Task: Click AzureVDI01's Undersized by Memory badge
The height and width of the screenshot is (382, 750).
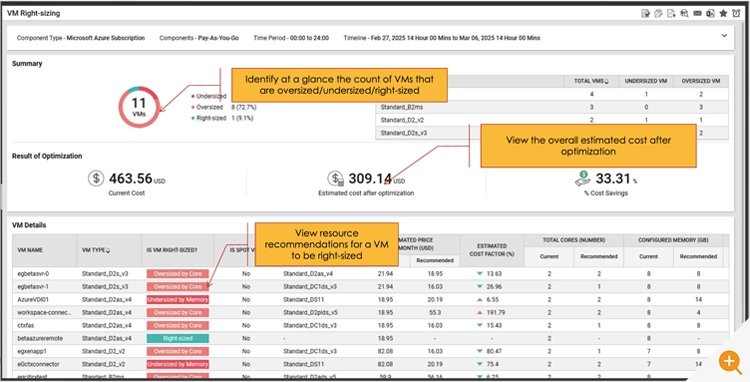Action: [x=177, y=300]
